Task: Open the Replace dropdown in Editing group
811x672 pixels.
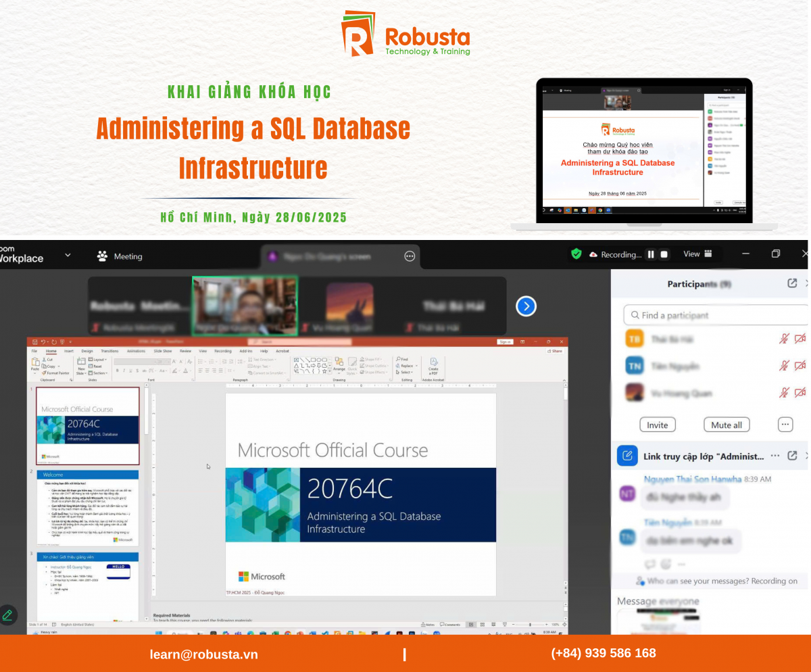Action: 407,366
